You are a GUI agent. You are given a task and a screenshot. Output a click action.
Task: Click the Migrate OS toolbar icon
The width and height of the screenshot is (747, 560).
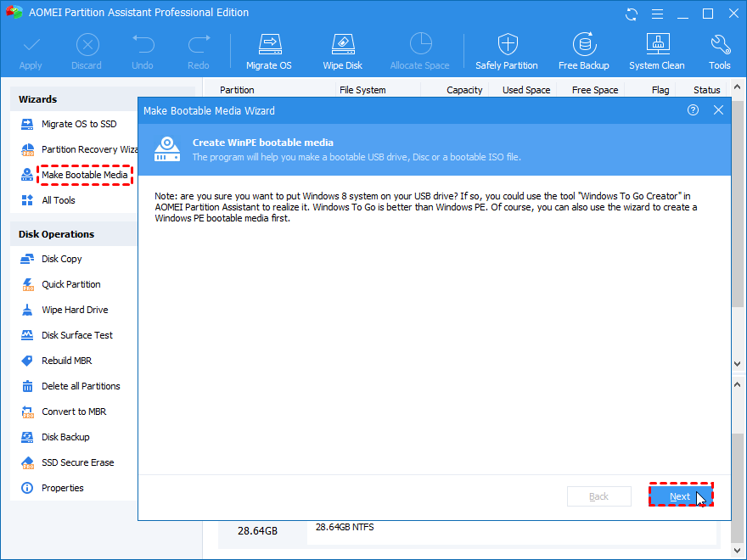pos(267,51)
